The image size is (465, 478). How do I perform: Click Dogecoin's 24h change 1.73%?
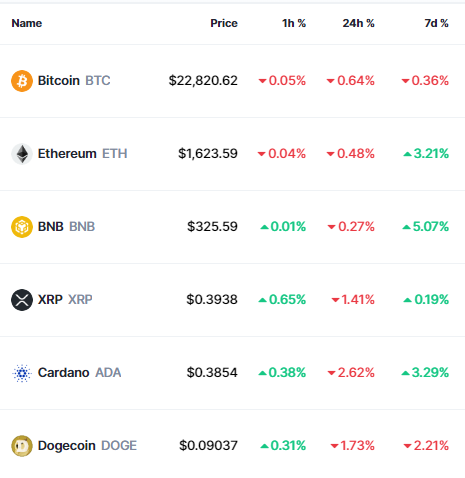coord(357,446)
